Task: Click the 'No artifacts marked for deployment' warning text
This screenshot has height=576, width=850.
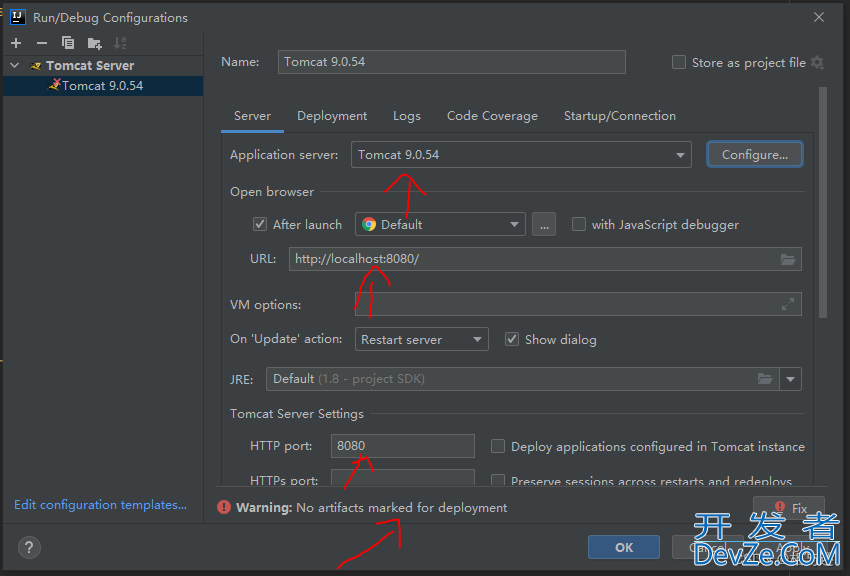Action: (402, 508)
